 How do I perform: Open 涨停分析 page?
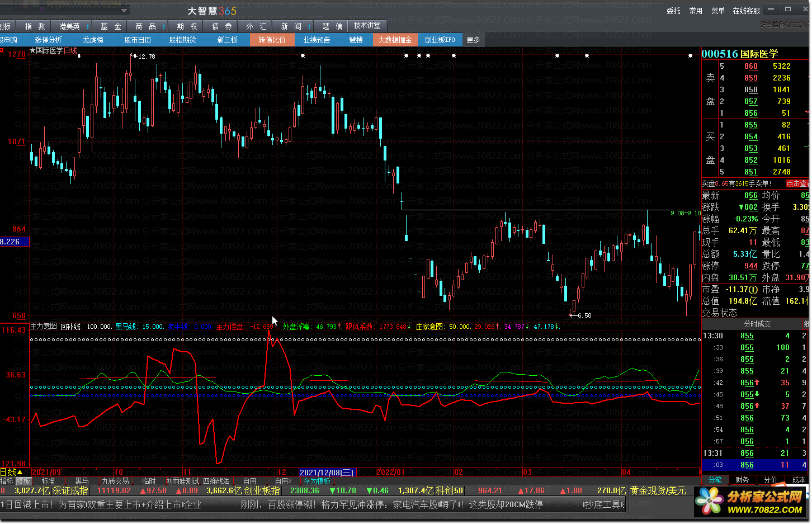coord(48,40)
